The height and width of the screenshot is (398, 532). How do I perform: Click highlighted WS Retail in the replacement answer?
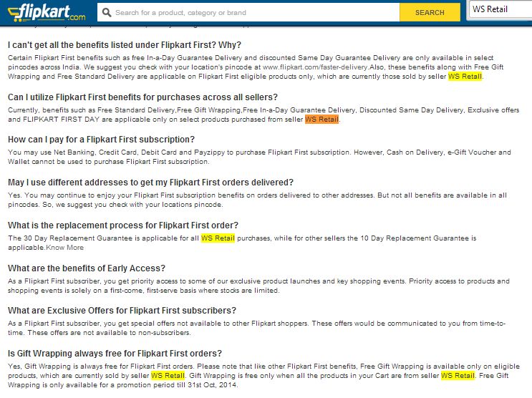218,238
